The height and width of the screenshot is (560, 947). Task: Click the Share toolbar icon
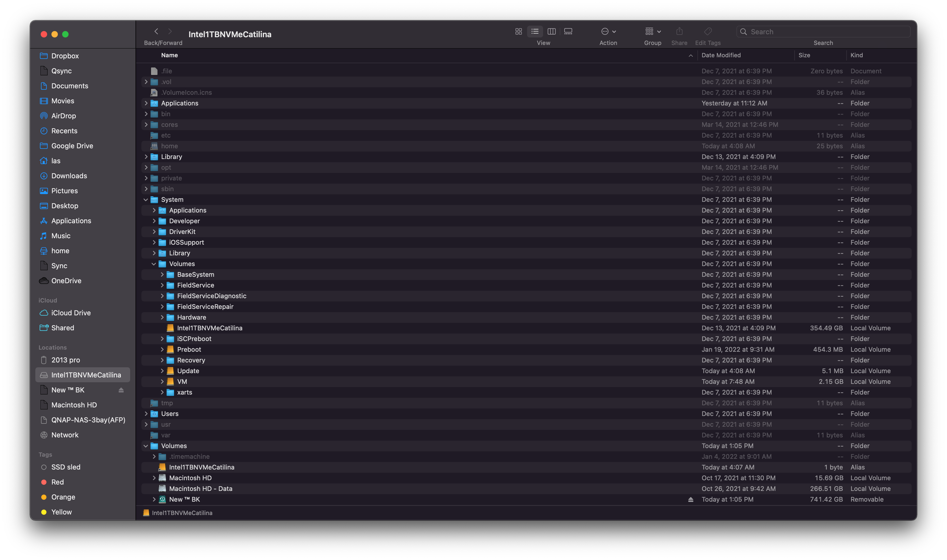[x=679, y=31]
